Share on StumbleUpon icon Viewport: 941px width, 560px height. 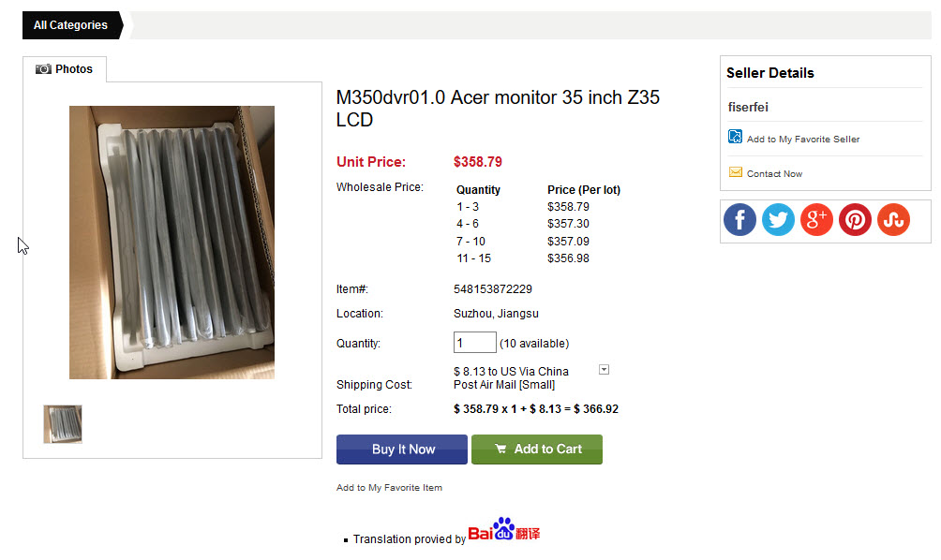coord(893,219)
